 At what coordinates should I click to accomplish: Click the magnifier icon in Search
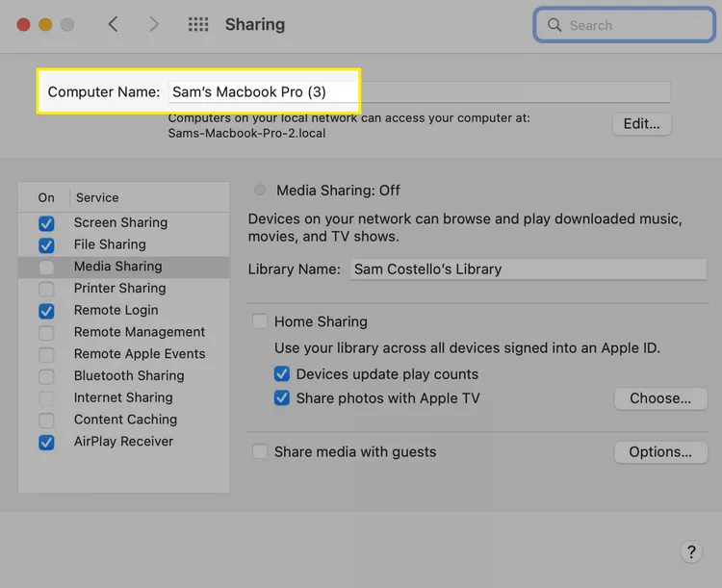554,25
